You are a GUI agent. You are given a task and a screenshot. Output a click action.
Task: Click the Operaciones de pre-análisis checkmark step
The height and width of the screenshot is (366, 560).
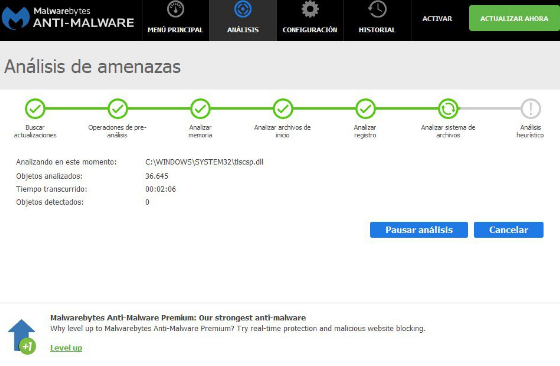[118, 109]
